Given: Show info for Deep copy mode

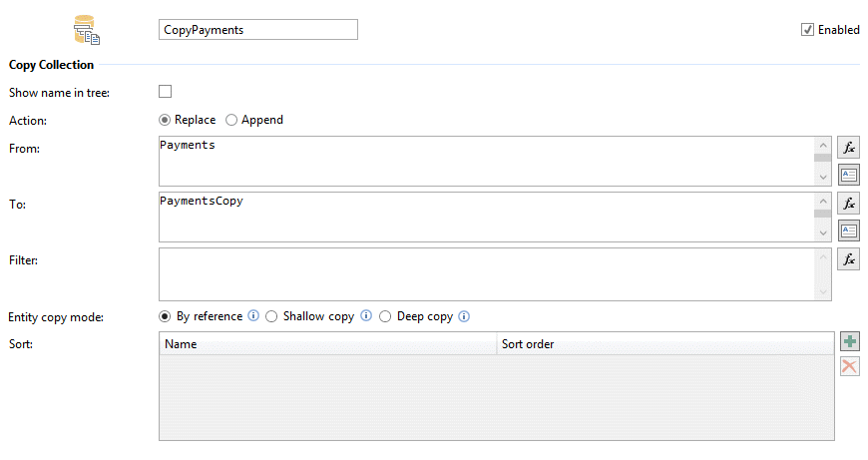Looking at the screenshot, I should coord(464,316).
